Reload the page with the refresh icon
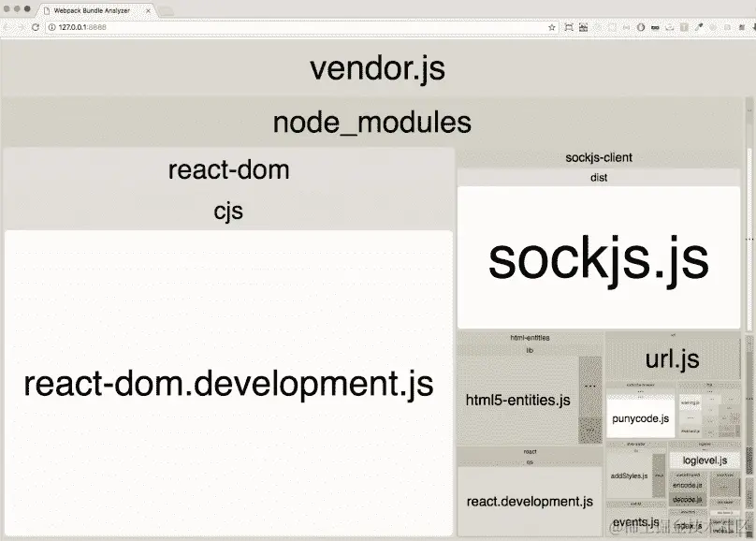The width and height of the screenshot is (756, 541). [36, 27]
